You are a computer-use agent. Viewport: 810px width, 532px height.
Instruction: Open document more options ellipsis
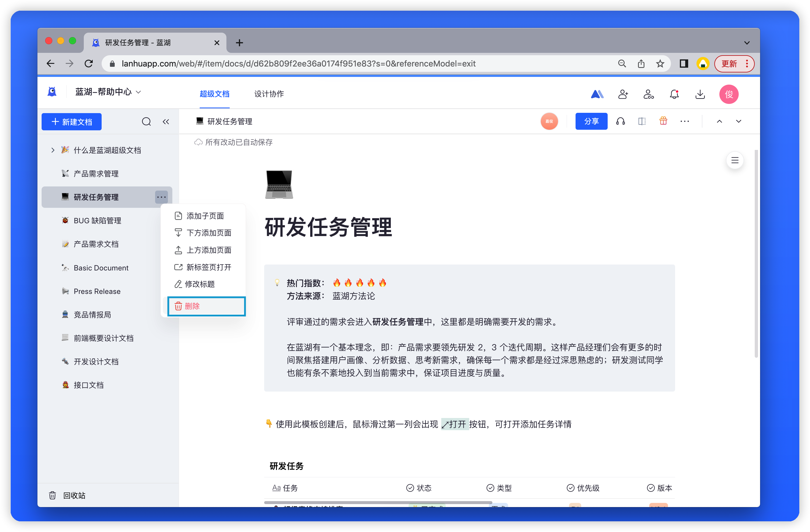pyautogui.click(x=685, y=121)
